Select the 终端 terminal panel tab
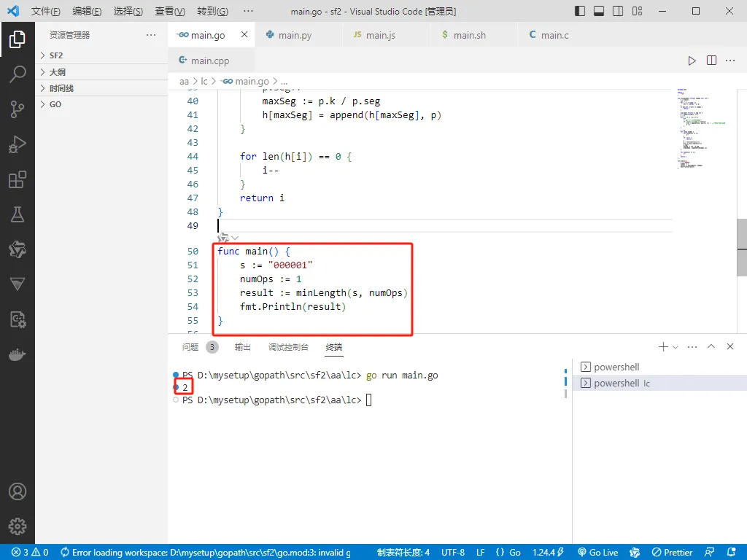This screenshot has width=747, height=560. coord(334,347)
